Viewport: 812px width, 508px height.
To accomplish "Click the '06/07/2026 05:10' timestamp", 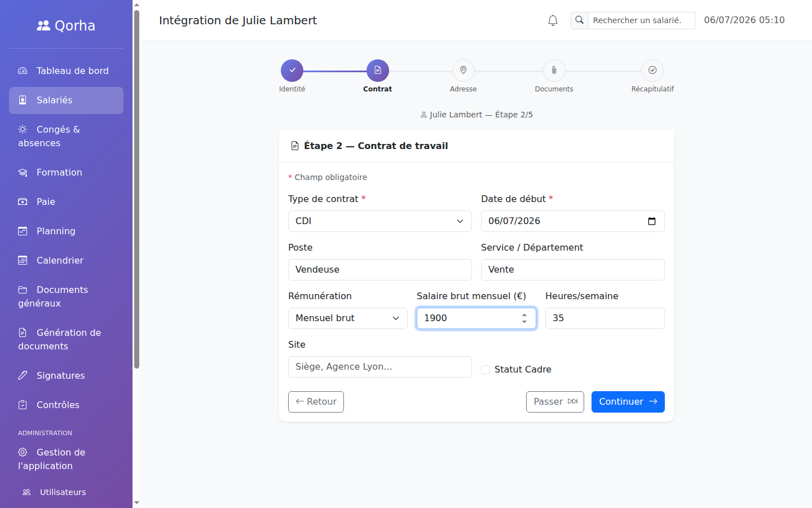I will pos(744,20).
